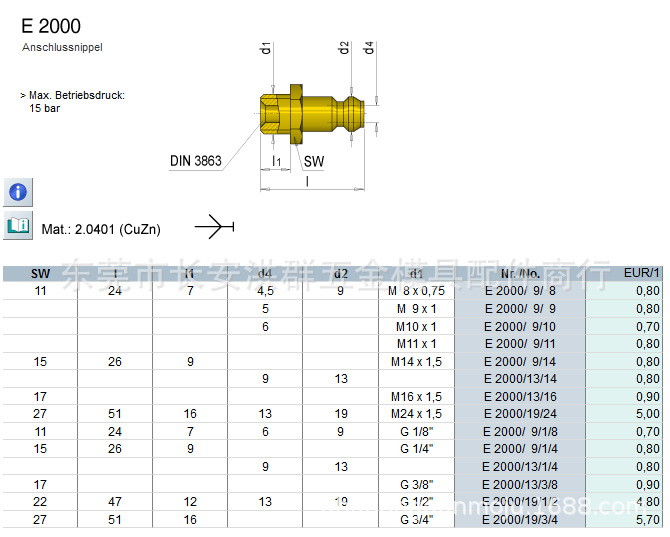
Task: Click thread size G 1/8"
Action: 416,432
